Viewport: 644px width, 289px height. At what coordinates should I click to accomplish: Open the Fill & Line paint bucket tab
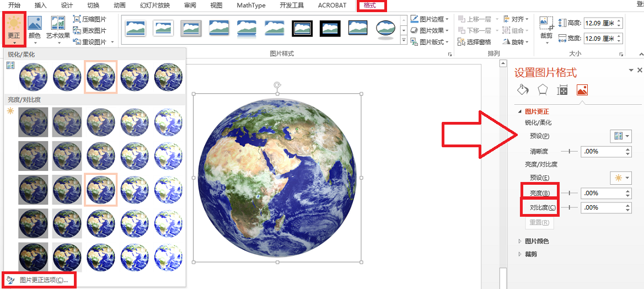(522, 90)
